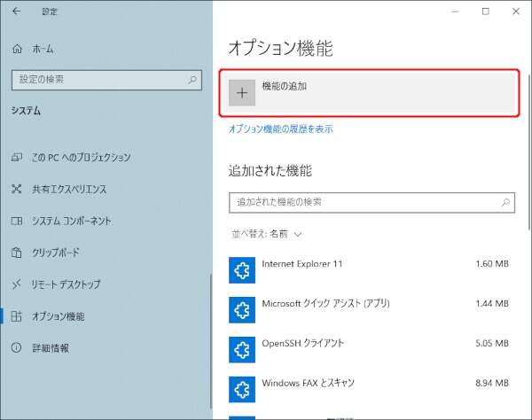This screenshot has height=420, width=532.
Task: Select the OpenSSH クライアント entry
Action: [370, 350]
